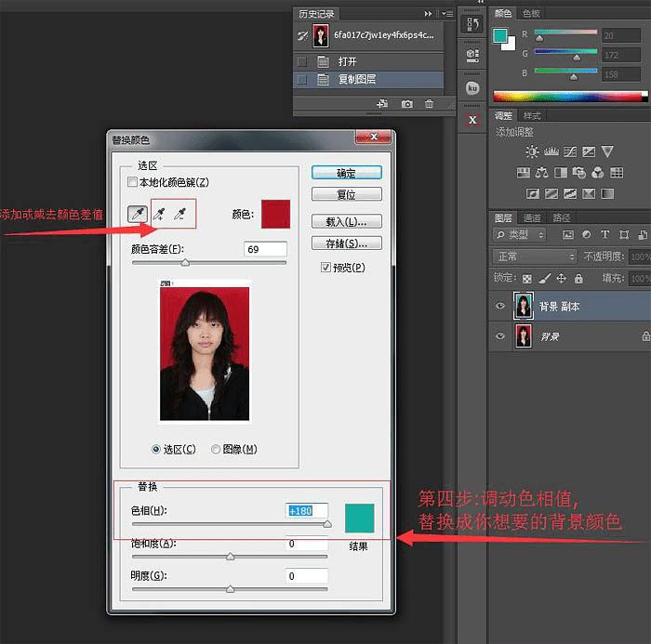Click the teal 结果 result color swatch
651x644 pixels.
coord(359,519)
